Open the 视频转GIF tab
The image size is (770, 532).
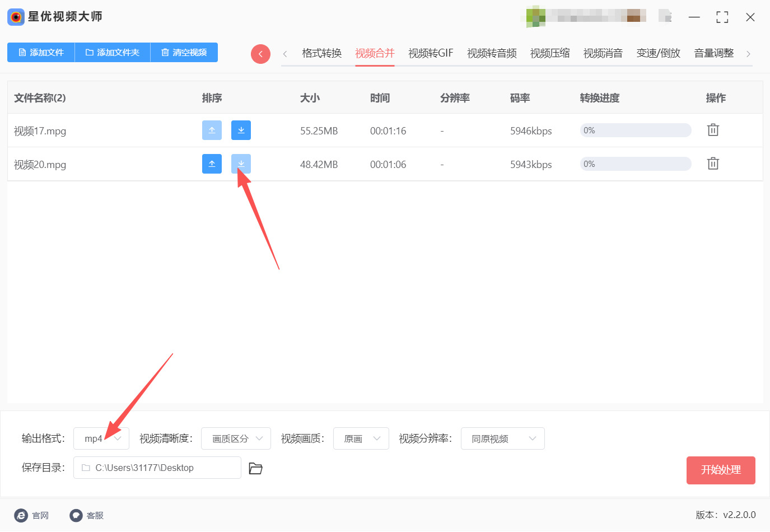[430, 53]
